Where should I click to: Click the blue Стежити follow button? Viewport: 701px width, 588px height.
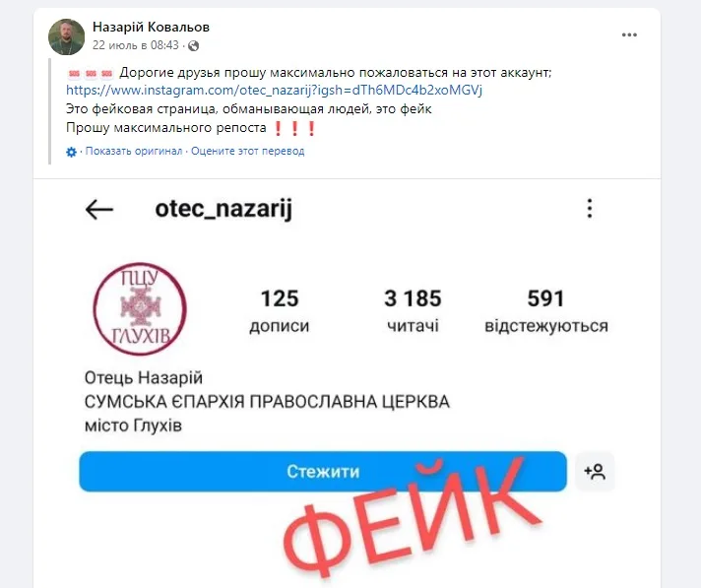pos(323,472)
